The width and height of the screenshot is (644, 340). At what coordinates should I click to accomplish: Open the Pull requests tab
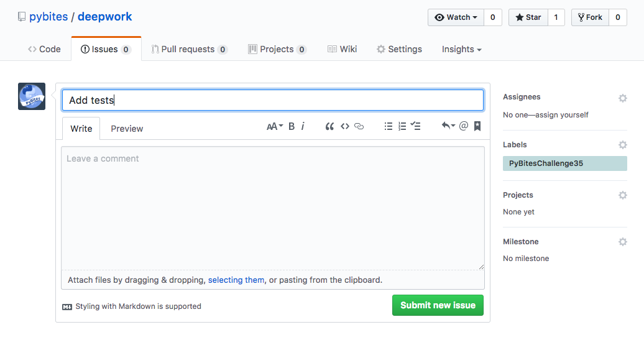click(190, 49)
